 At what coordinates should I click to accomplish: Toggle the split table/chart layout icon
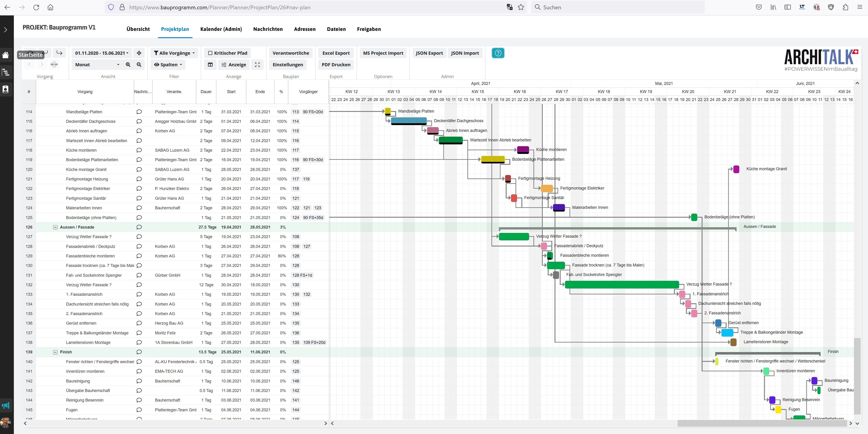210,64
